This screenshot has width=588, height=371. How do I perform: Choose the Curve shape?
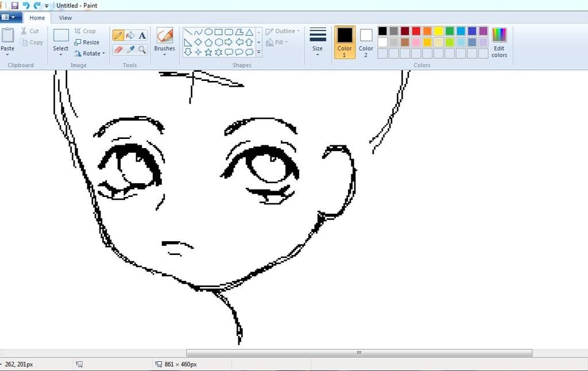coord(198,32)
